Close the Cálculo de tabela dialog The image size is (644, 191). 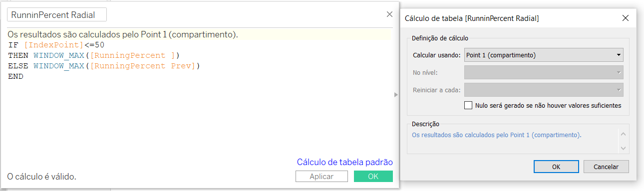tap(625, 18)
